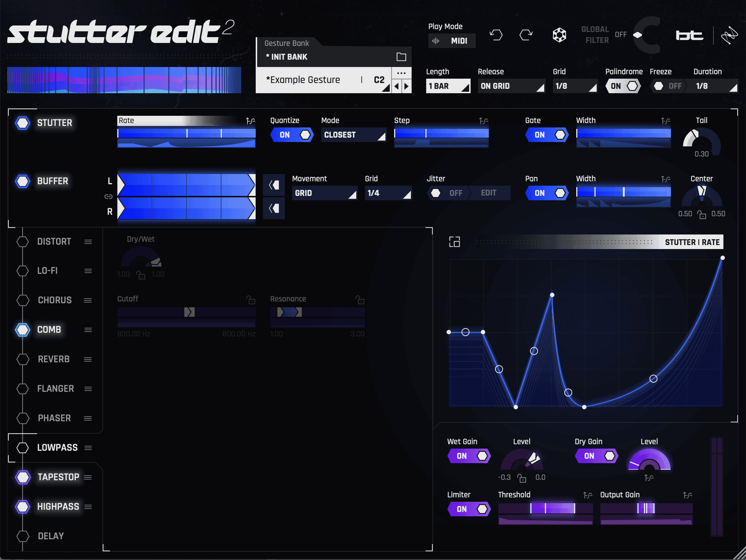This screenshot has width=746, height=560.
Task: Adjust the Output Gain range slider
Action: [x=647, y=508]
